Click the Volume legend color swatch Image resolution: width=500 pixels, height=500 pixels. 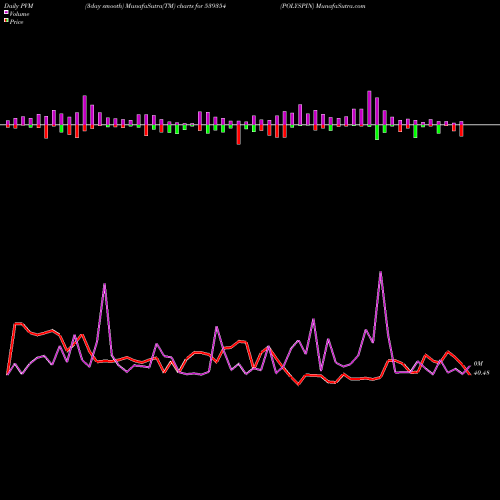coord(6,13)
